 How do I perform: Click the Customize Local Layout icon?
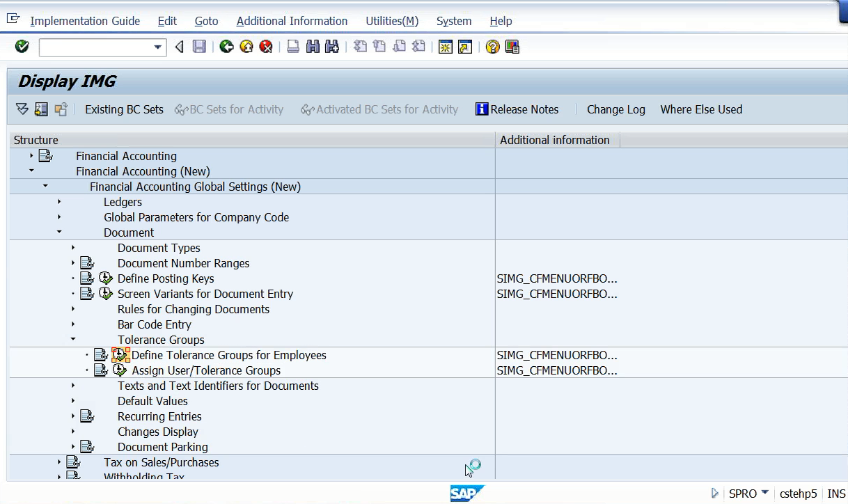click(512, 47)
